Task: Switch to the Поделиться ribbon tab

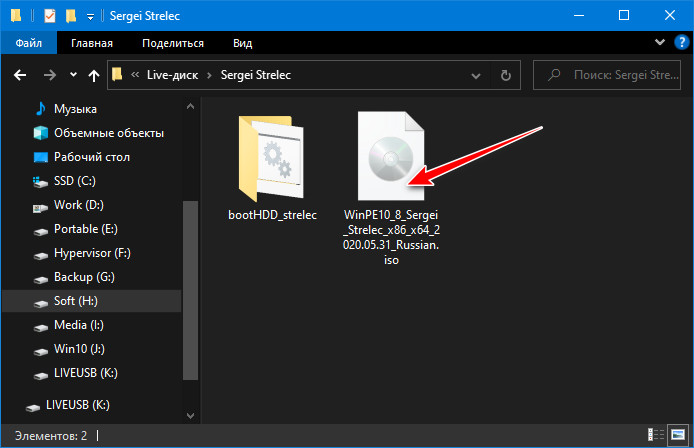Action: (x=173, y=43)
